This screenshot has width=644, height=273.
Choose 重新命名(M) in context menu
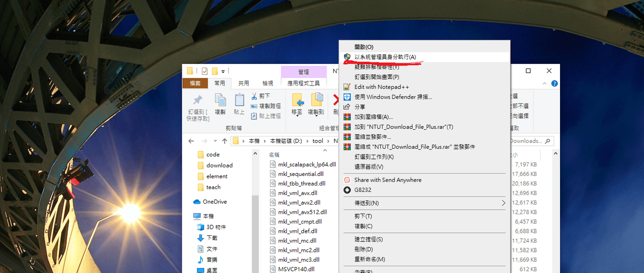pyautogui.click(x=425, y=259)
